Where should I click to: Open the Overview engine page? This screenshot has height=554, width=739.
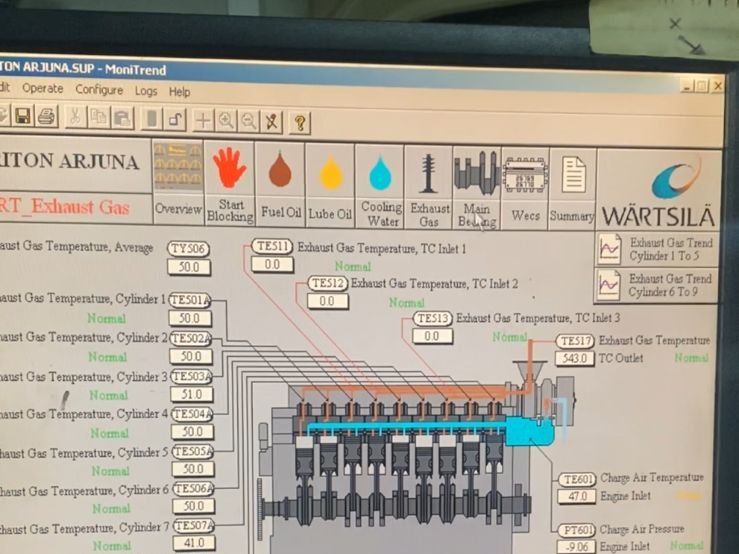(178, 181)
